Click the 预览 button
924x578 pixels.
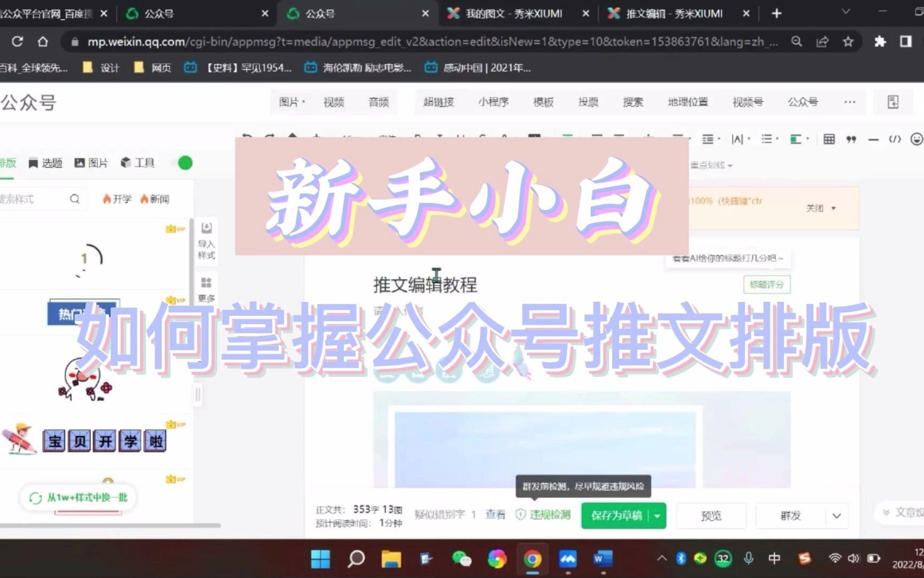(x=711, y=516)
